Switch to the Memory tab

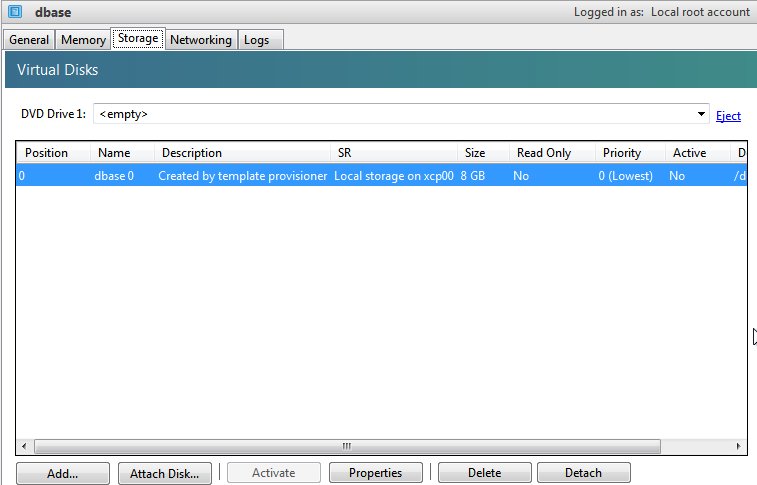(x=83, y=40)
